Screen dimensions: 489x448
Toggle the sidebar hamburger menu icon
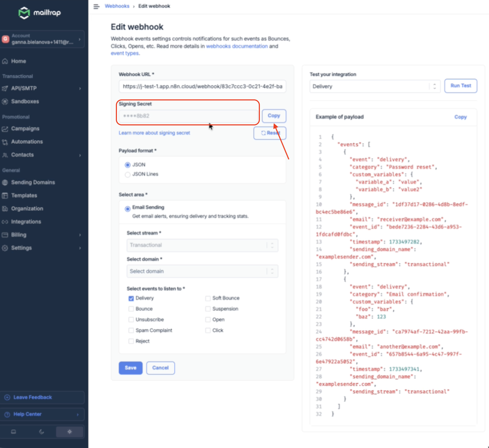pos(96,6)
